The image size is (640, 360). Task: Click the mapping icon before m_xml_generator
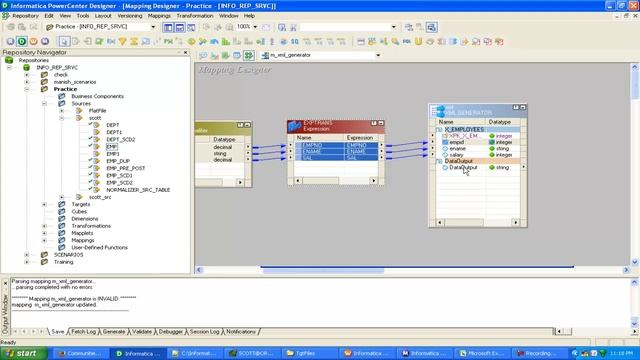[x=265, y=55]
